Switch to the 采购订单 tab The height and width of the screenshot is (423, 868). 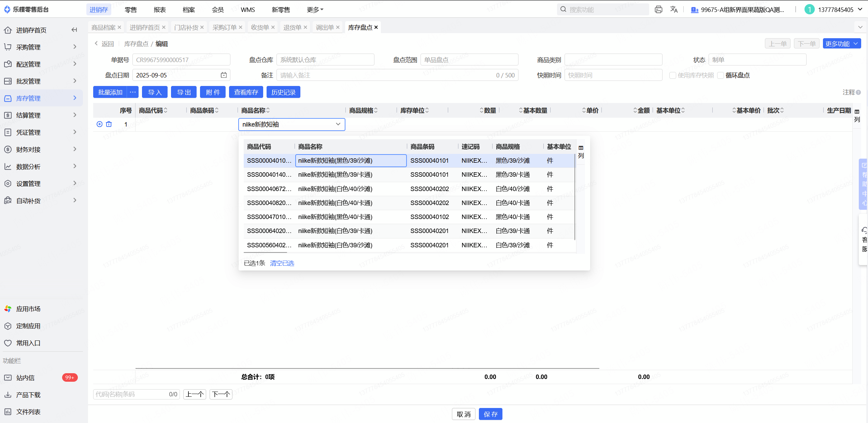[224, 27]
